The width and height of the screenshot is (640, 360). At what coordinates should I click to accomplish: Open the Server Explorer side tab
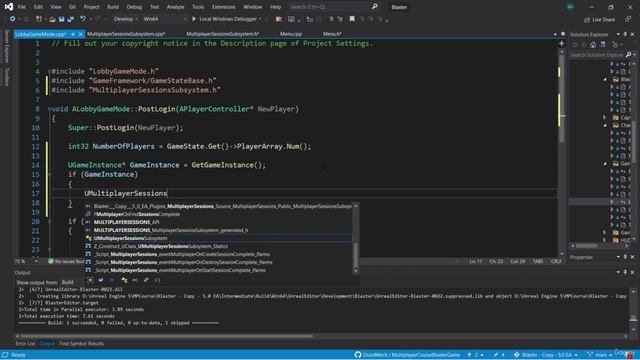[6, 47]
